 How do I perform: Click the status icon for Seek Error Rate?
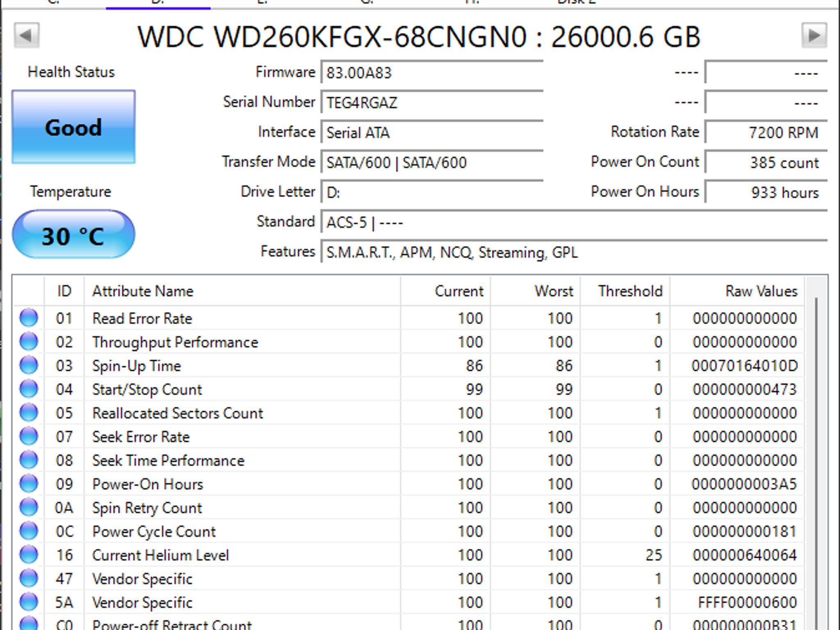pyautogui.click(x=29, y=436)
